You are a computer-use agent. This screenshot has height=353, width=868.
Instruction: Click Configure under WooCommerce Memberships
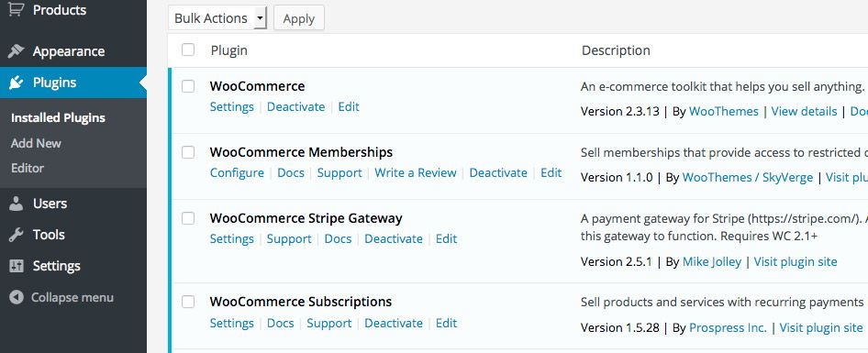click(237, 172)
